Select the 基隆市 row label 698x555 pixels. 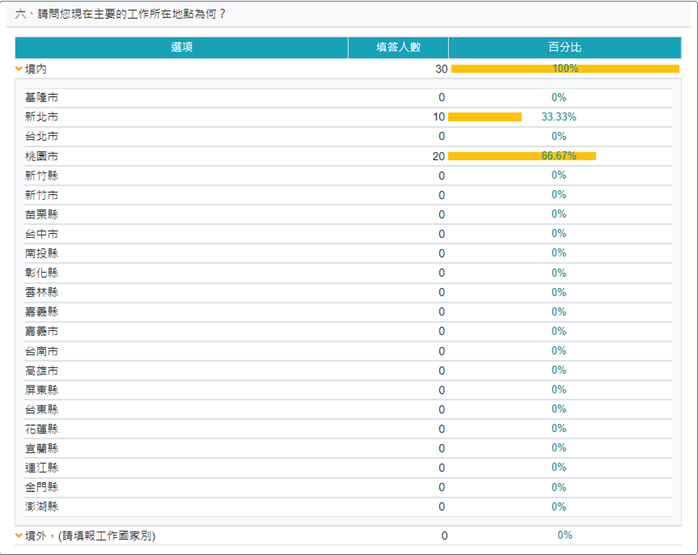tap(41, 97)
